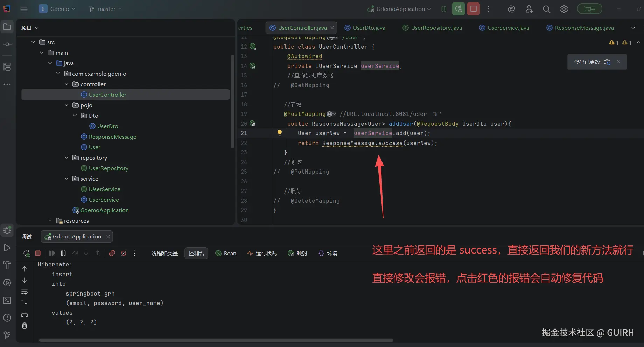The image size is (644, 347).
Task: Open the Services tool window
Action: 7,283
